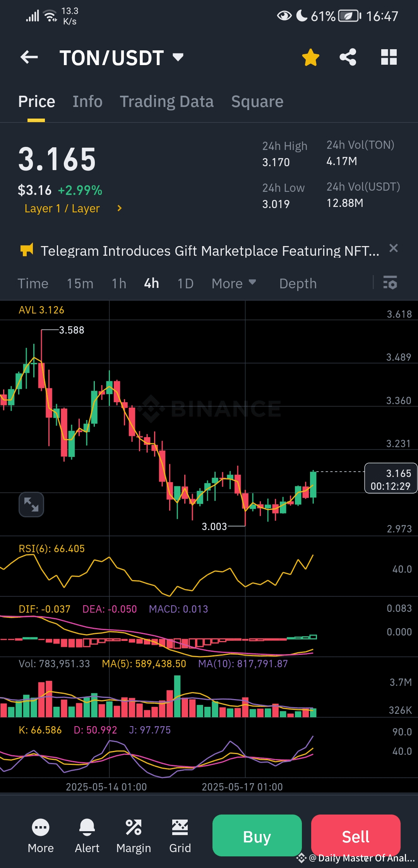Go back using the left arrow
Screen dimensions: 418x868
[x=29, y=57]
